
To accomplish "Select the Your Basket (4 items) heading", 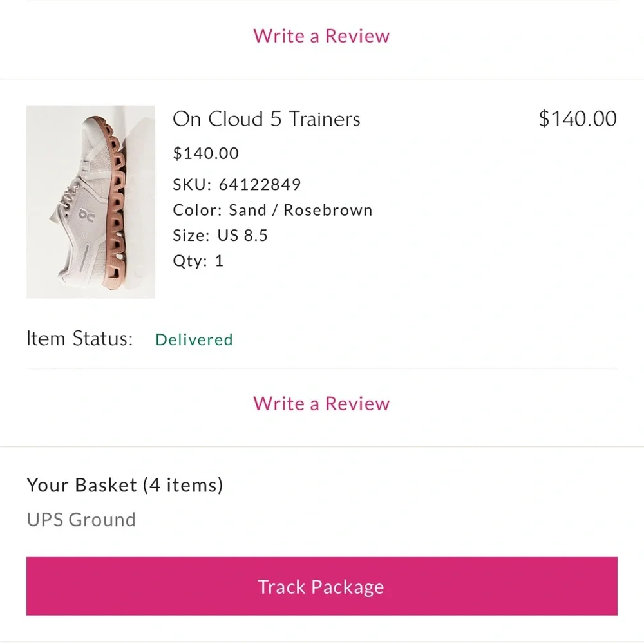I will [x=125, y=485].
